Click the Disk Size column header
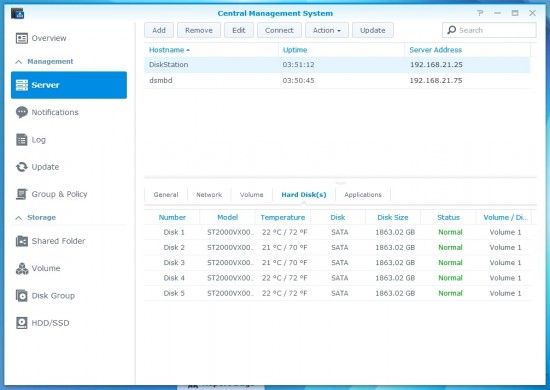 pyautogui.click(x=393, y=217)
